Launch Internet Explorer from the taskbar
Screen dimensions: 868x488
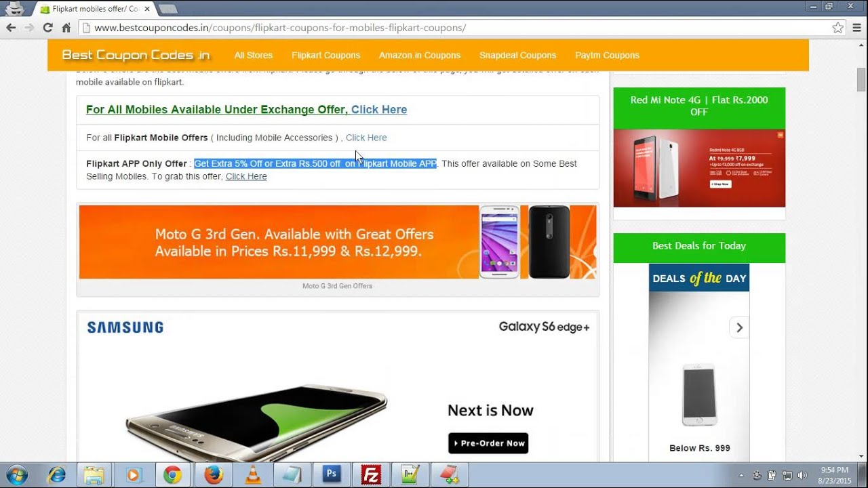[x=57, y=475]
